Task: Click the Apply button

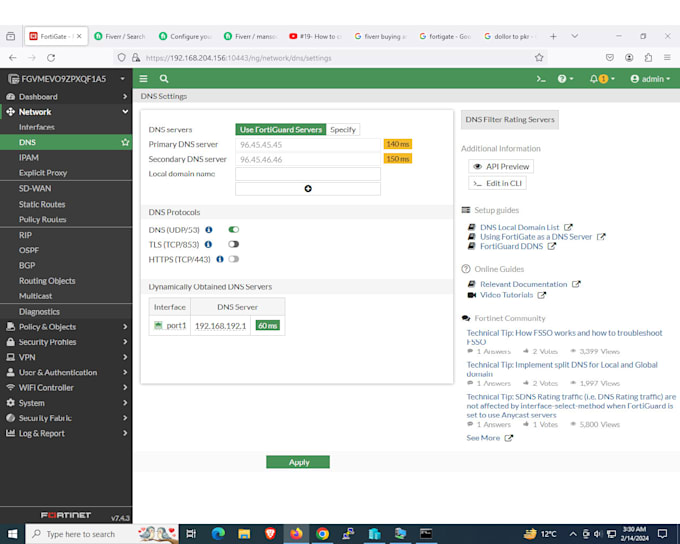Action: (x=298, y=462)
